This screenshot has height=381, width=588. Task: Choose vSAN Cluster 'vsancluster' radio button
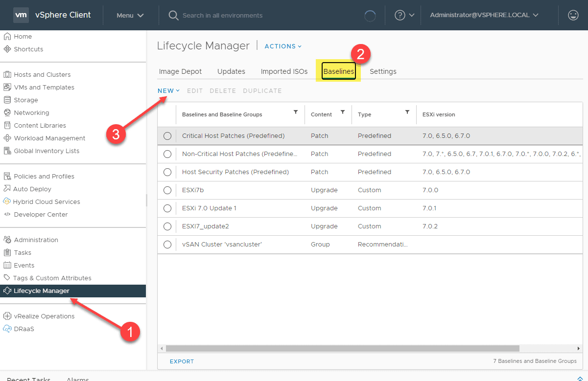167,245
